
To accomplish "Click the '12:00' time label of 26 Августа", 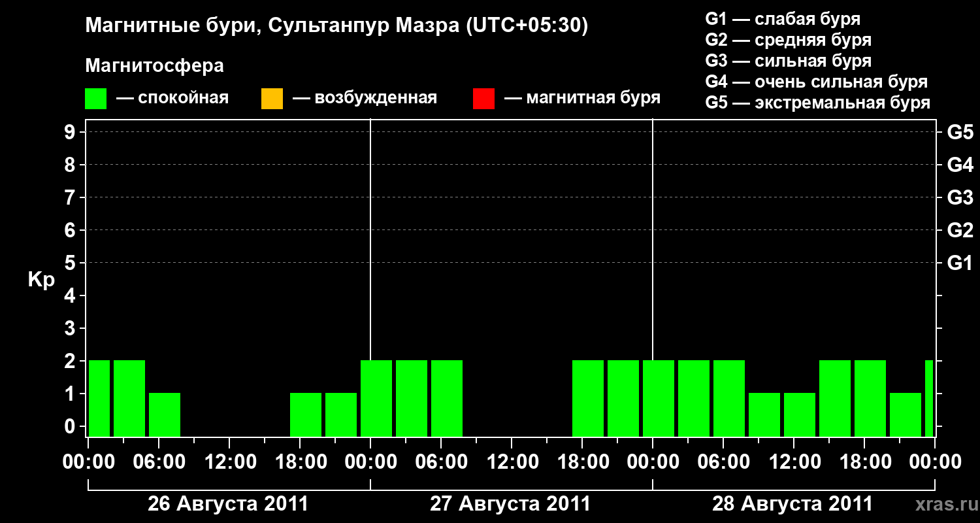I will coord(230,462).
